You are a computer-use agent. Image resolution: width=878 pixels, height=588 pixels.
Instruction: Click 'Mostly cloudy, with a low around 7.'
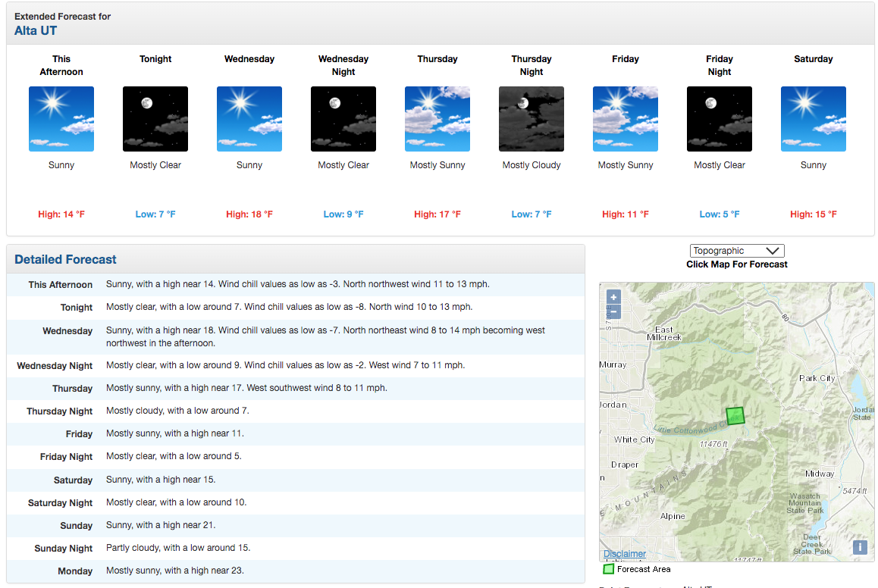coord(177,411)
